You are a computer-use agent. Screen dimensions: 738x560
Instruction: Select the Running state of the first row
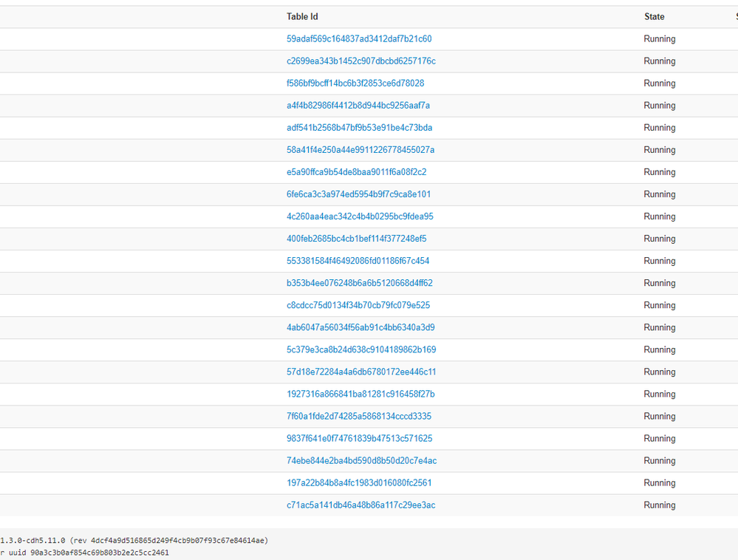click(x=659, y=38)
